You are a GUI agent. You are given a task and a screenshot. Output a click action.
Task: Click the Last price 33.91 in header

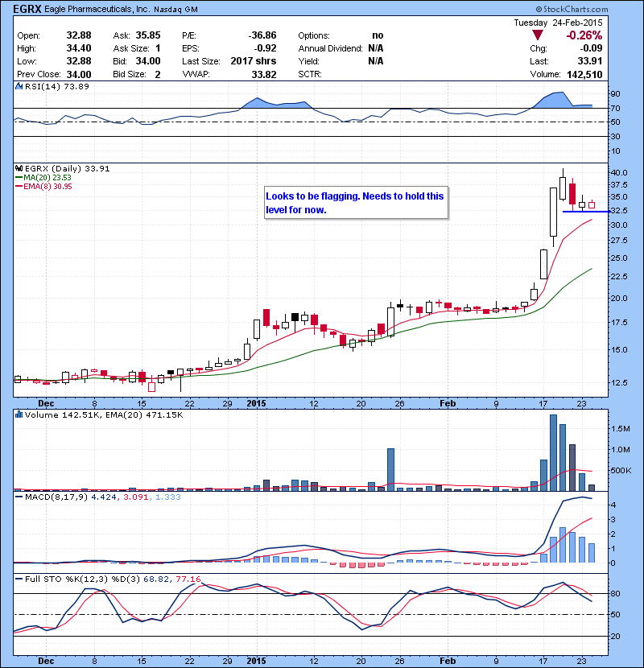590,61
